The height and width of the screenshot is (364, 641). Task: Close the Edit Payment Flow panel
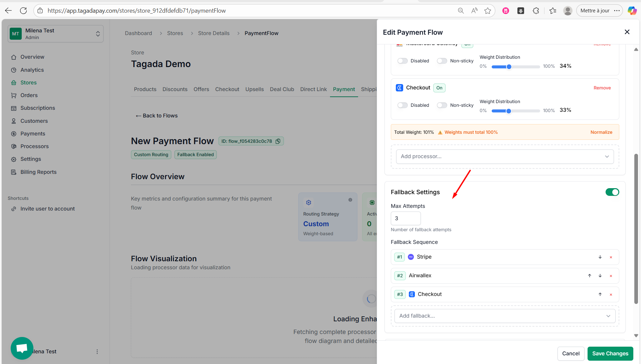click(627, 32)
